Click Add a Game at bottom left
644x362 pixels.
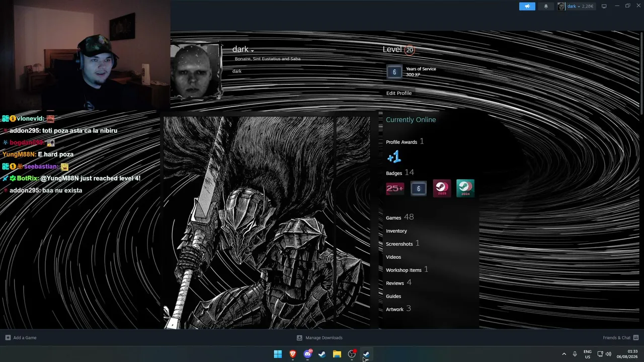pyautogui.click(x=21, y=338)
